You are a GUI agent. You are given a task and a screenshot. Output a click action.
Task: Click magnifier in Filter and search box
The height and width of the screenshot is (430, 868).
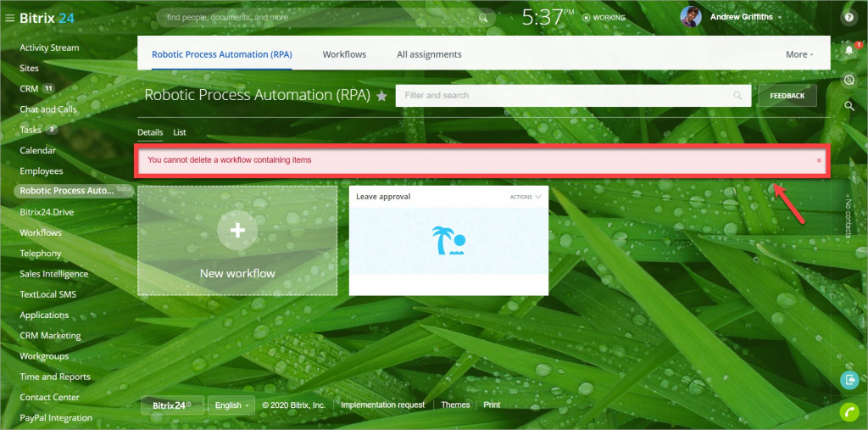(x=737, y=95)
